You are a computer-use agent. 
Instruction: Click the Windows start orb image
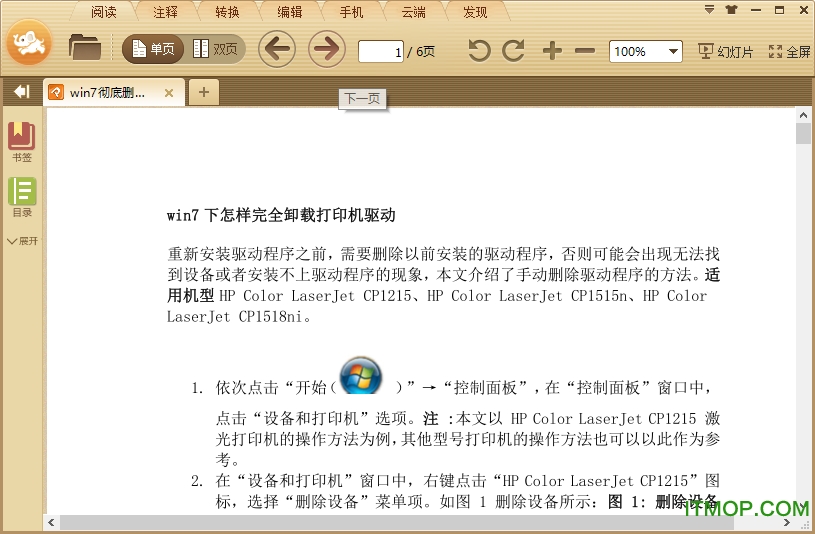click(361, 375)
